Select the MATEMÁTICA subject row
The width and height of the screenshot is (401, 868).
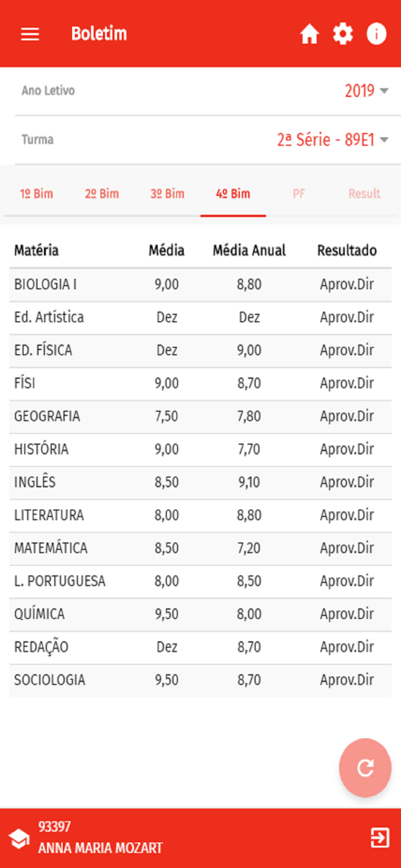click(x=200, y=548)
